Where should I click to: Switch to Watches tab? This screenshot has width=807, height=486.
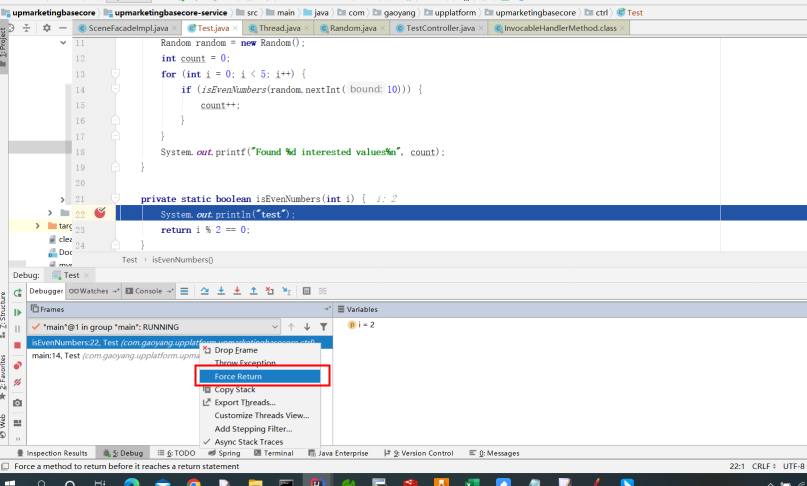click(93, 291)
